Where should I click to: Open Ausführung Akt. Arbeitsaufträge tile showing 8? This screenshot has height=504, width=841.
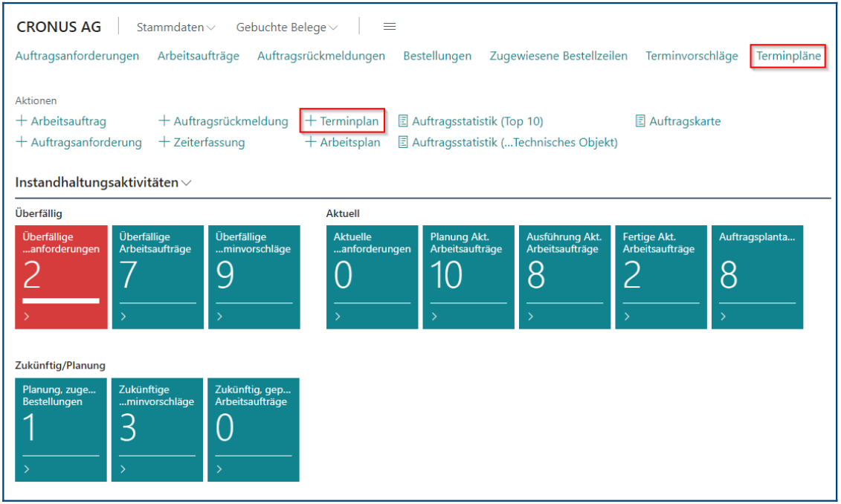click(565, 277)
